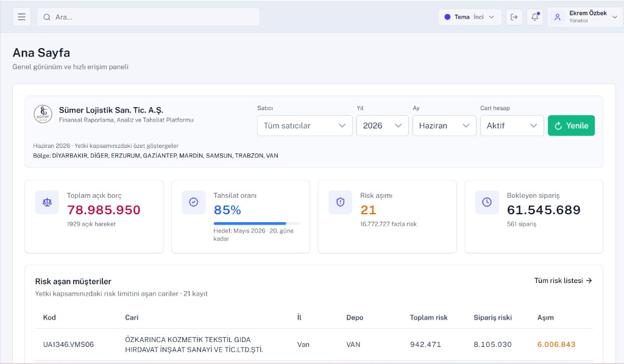Open the Yıl 2026 dropdown
Screen dimensions: 624x364
tap(383, 125)
